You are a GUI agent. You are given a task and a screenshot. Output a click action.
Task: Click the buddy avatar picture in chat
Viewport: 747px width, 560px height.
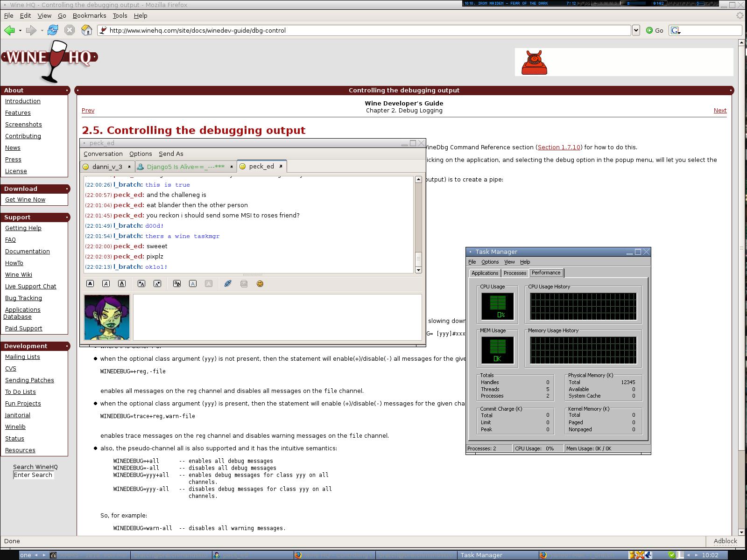pos(107,317)
